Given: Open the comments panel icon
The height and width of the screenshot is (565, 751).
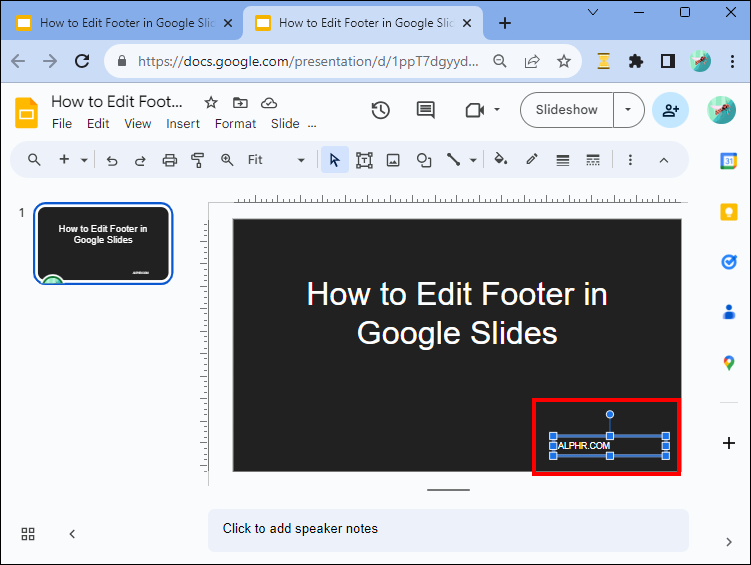Looking at the screenshot, I should [x=426, y=110].
